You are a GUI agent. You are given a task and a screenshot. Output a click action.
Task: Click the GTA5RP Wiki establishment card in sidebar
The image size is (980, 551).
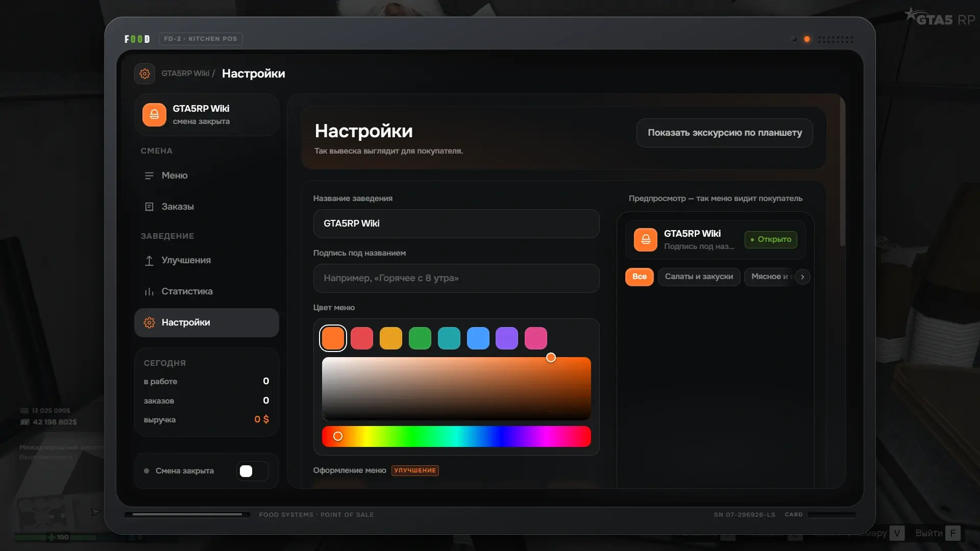[x=207, y=115]
